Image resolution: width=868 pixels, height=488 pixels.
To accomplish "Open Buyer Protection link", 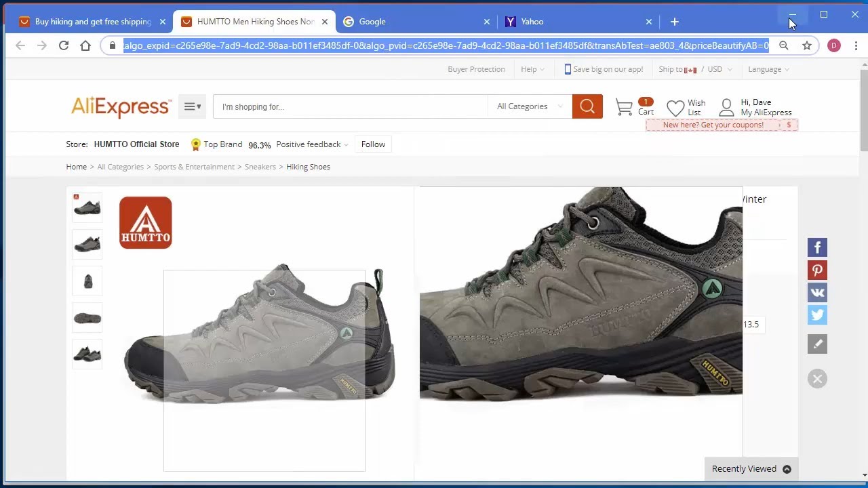I will 476,69.
